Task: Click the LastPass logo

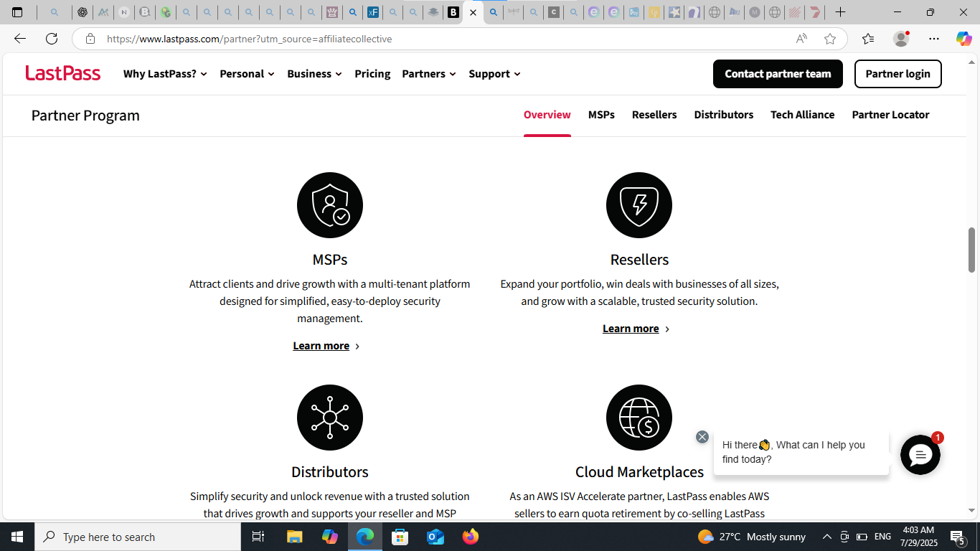Action: click(63, 73)
